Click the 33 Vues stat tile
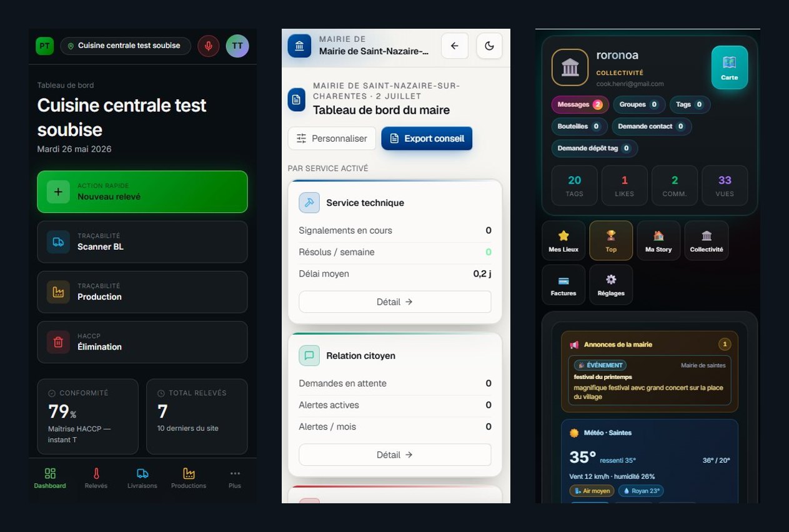Viewport: 789px width, 532px height. tap(725, 185)
